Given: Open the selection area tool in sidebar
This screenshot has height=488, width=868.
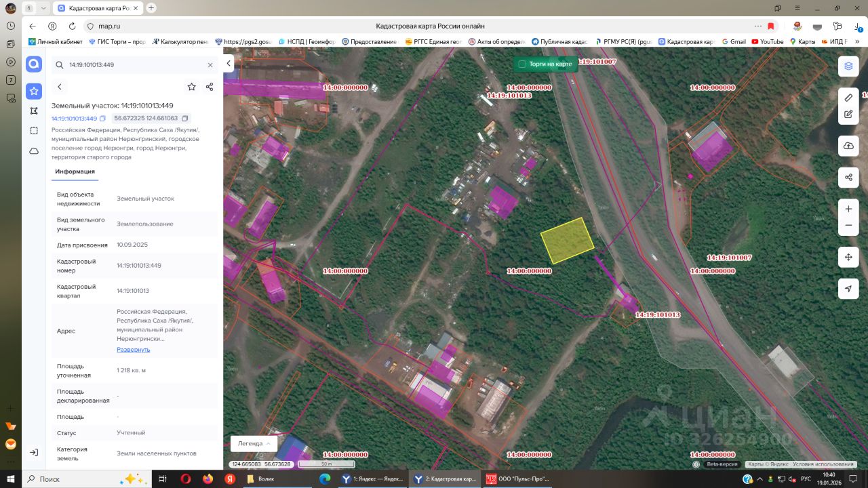Looking at the screenshot, I should [x=34, y=130].
